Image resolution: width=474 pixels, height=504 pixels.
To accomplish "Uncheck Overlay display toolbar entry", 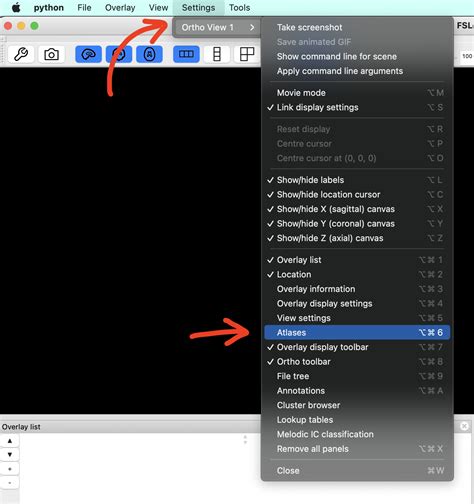I will (x=357, y=347).
